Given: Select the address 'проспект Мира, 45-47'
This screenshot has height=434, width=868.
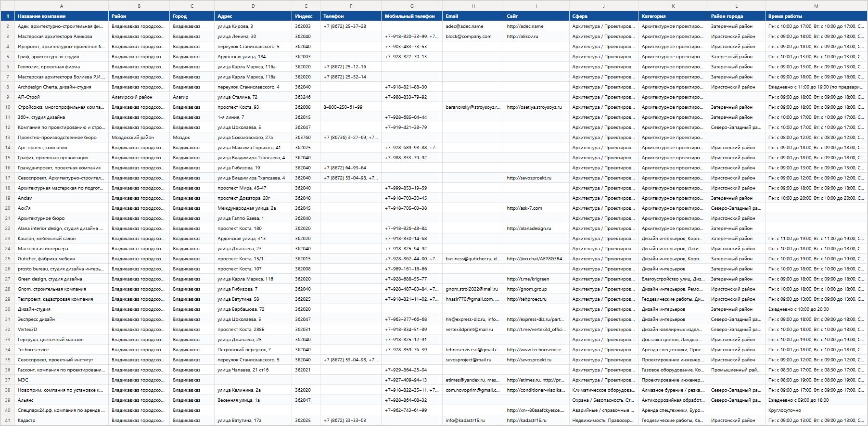Looking at the screenshot, I should pyautogui.click(x=253, y=188).
